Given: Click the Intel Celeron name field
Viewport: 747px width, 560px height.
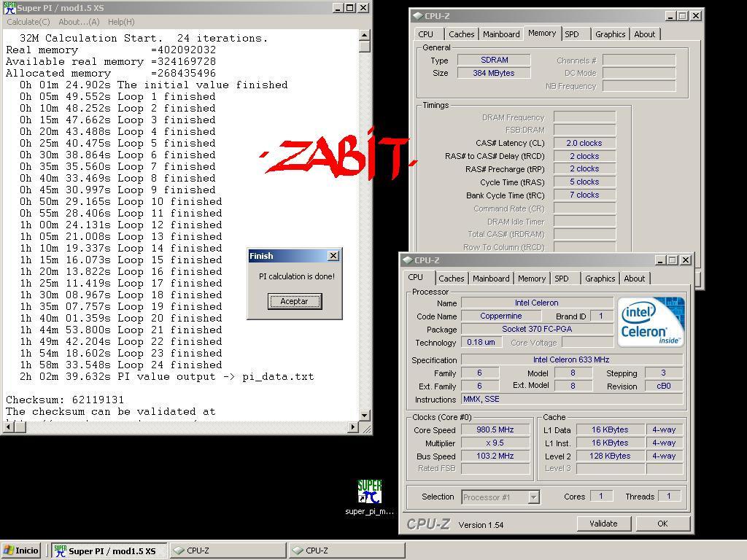Looking at the screenshot, I should coord(537,303).
